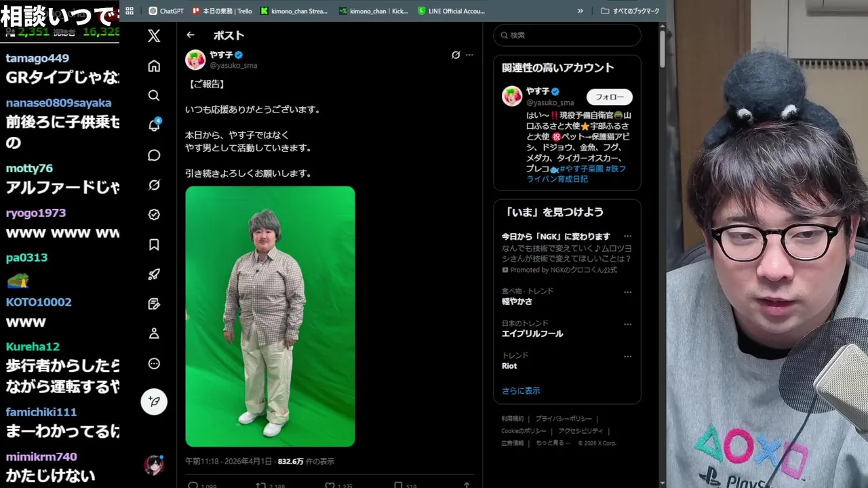Click the 午前11:18 · 2026年4月1日 timestamp
868x488 pixels.
tap(229, 462)
